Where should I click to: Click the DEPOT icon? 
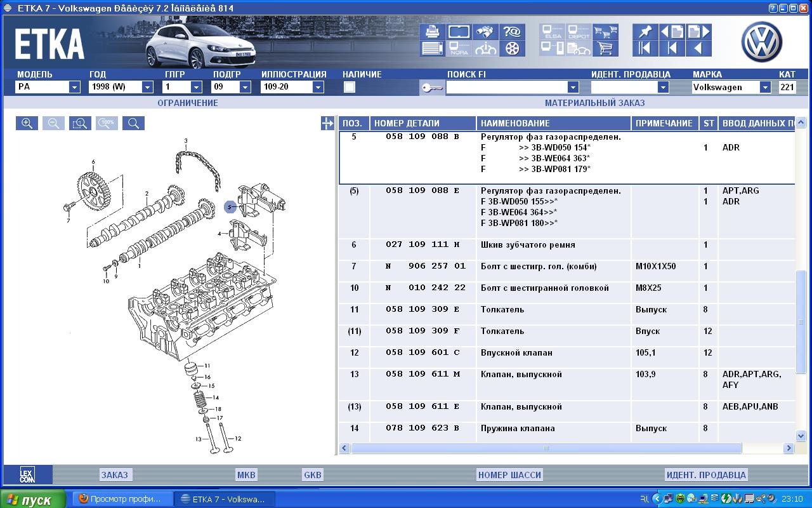click(579, 32)
